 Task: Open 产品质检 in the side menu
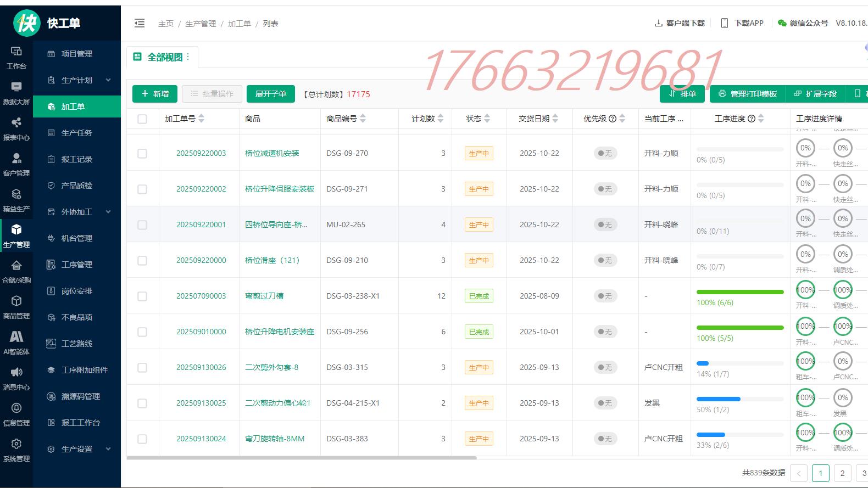point(77,186)
